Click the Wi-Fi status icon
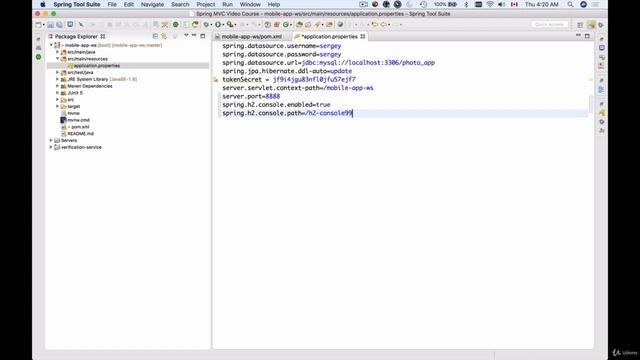The height and width of the screenshot is (360, 640). [x=490, y=4]
